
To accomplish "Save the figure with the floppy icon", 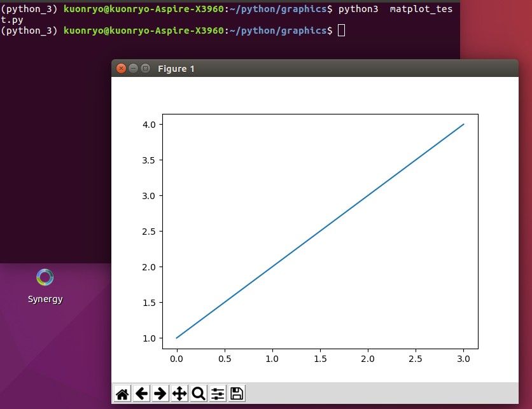I will point(237,394).
